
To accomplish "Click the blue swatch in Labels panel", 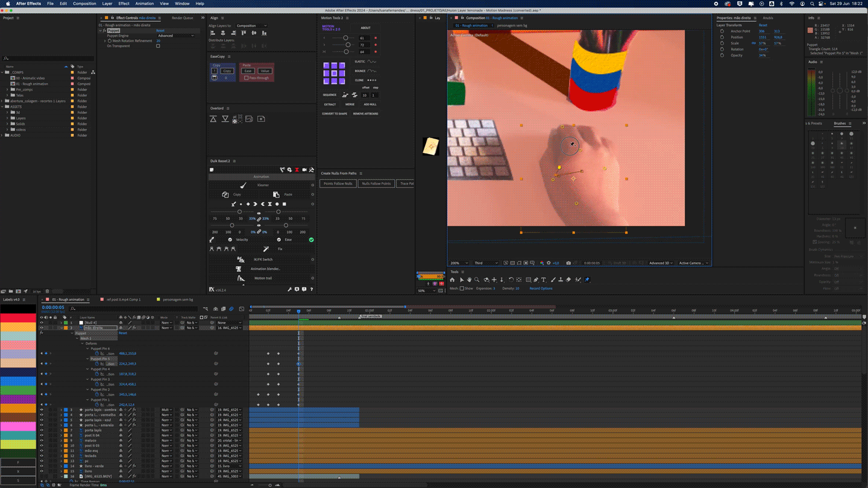I will (18, 381).
